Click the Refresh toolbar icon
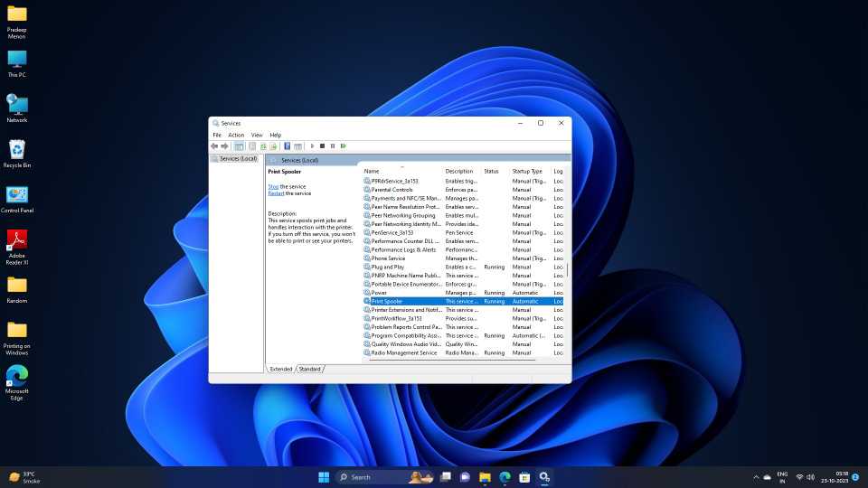 (263, 146)
